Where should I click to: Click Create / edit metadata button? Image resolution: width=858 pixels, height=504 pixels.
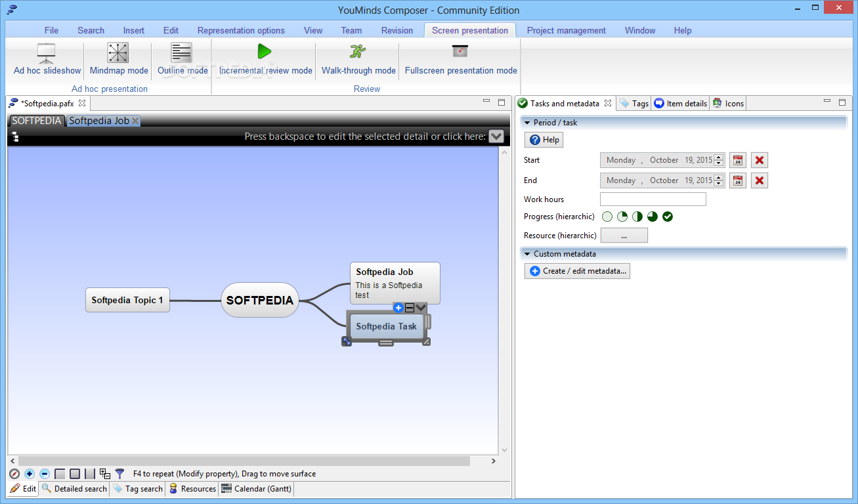(x=577, y=271)
